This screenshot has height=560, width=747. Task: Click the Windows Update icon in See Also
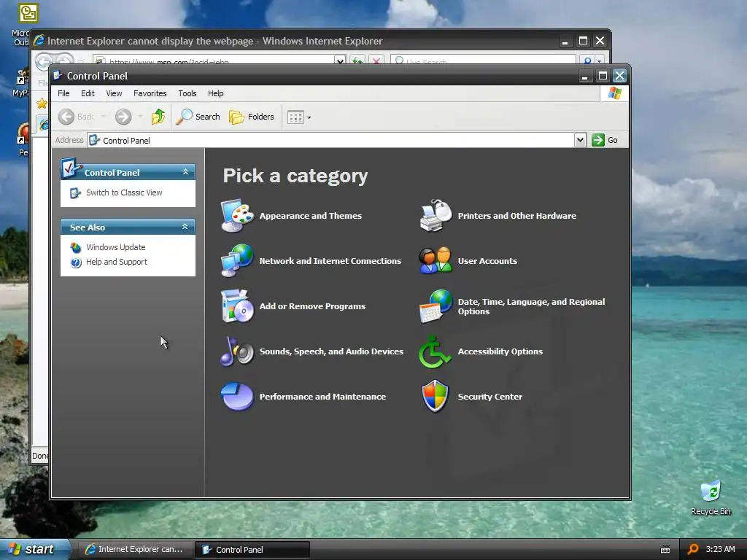click(76, 247)
